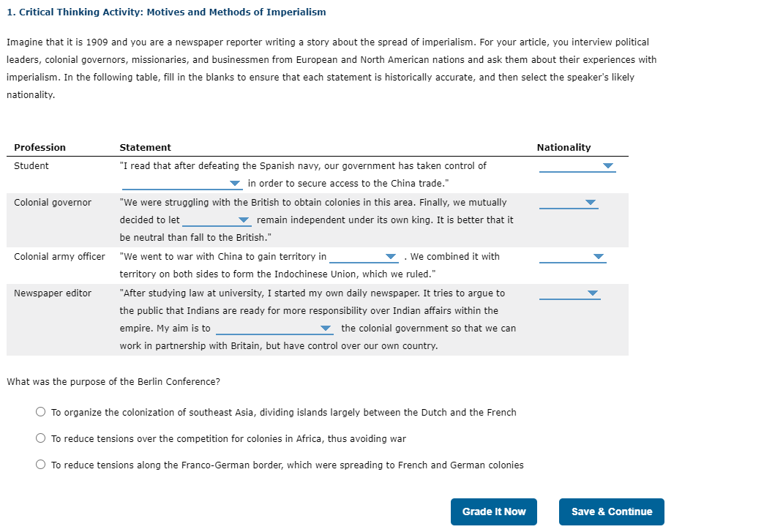The width and height of the screenshot is (764, 532).
Task: Open the aim dropdown in the Newspaper editor's statement
Action: tap(327, 328)
